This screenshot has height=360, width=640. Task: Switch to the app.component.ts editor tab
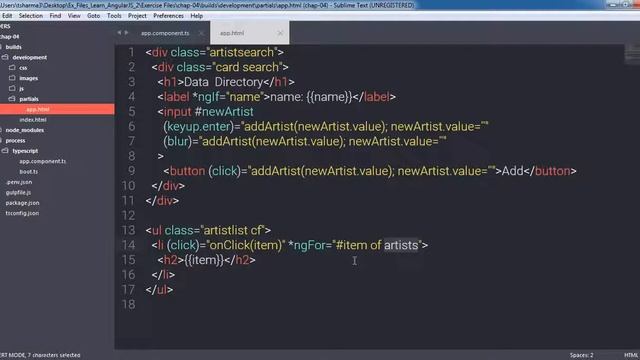(x=165, y=33)
